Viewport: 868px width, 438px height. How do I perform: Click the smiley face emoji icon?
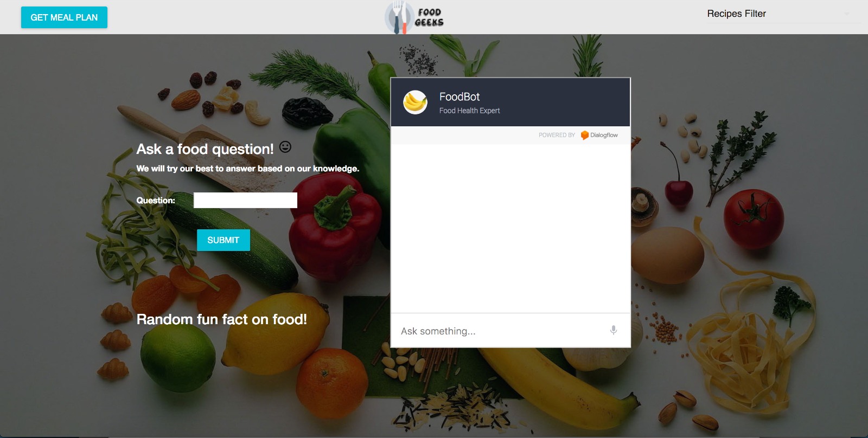[285, 147]
